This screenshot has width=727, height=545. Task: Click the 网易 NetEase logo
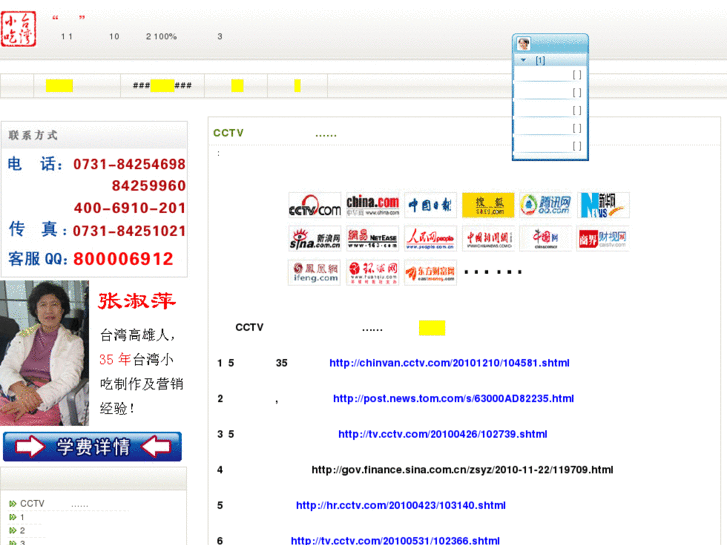372,239
